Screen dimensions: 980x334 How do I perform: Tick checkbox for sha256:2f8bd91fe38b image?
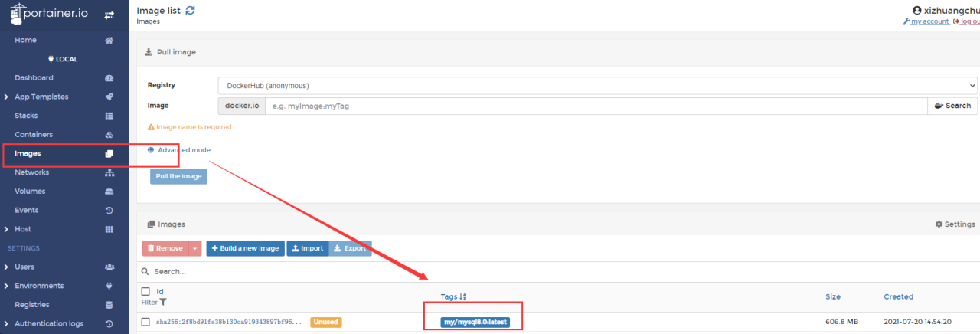[x=145, y=322]
